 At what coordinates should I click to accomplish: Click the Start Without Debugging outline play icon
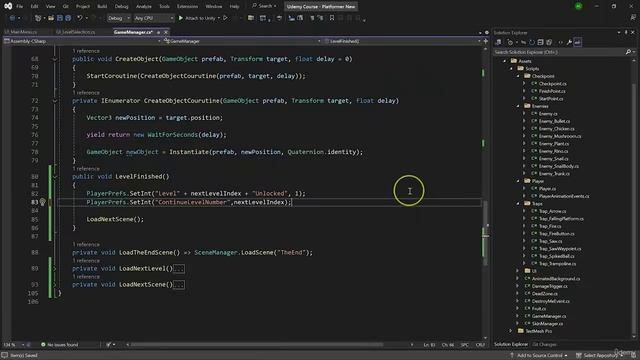pos(225,18)
